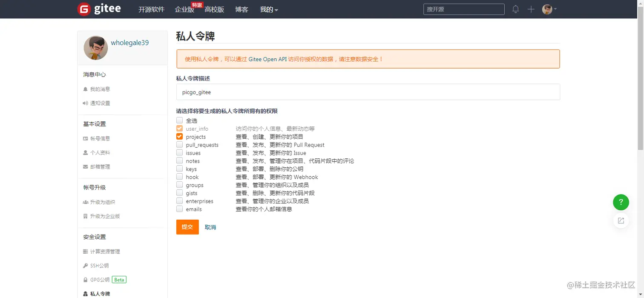Click the 特惠 badge on 企业版

pyautogui.click(x=197, y=5)
